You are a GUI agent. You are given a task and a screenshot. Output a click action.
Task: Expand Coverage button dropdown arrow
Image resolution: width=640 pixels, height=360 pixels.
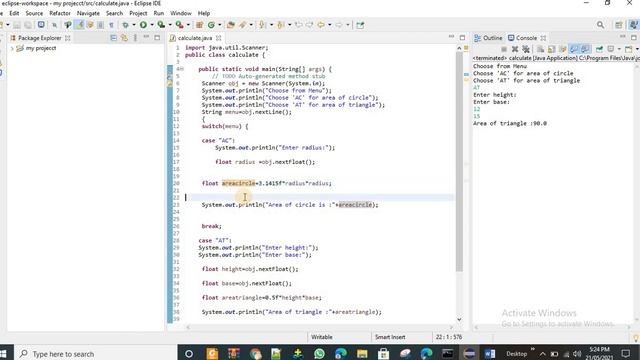(170, 25)
